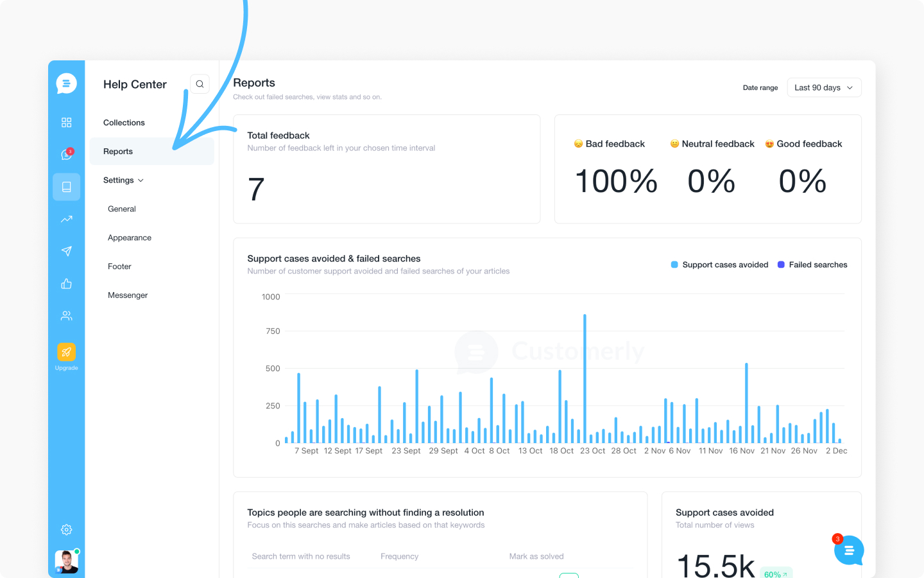Viewport: 924px width, 578px height.
Task: Toggle Failed searches legend swatch
Action: click(x=781, y=265)
